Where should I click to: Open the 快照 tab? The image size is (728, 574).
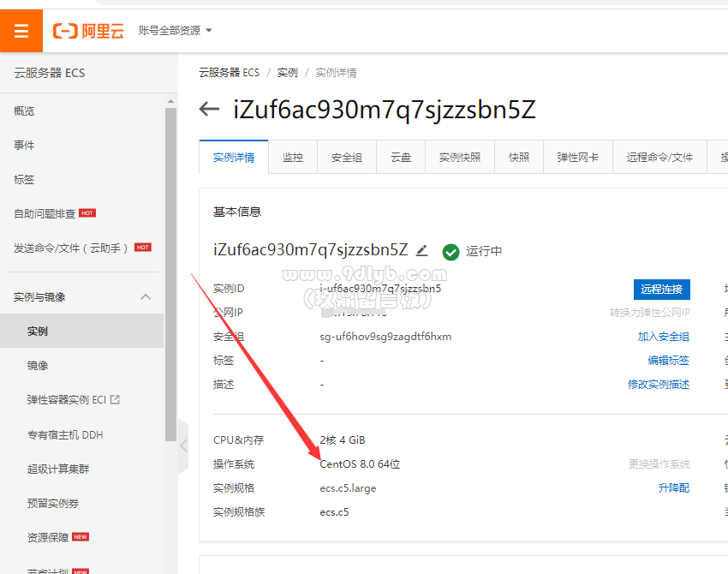point(519,158)
